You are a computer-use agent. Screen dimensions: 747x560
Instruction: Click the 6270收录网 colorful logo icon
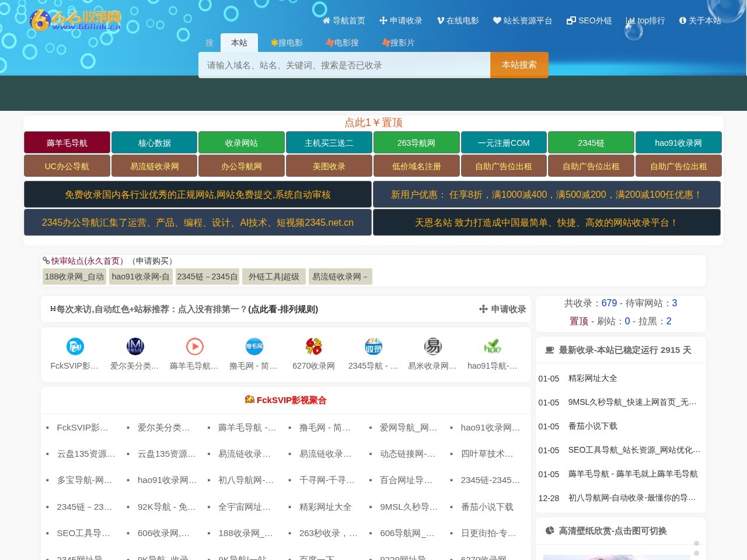point(313,346)
